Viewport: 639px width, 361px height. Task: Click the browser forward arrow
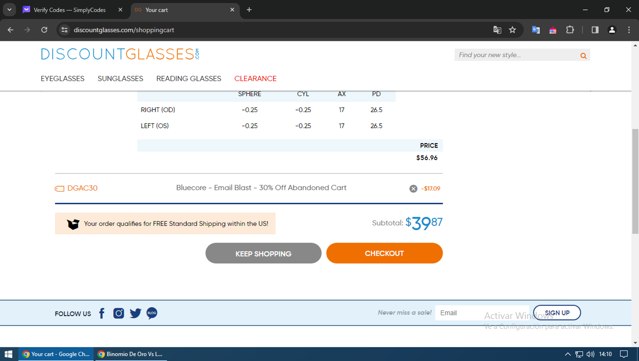(27, 30)
